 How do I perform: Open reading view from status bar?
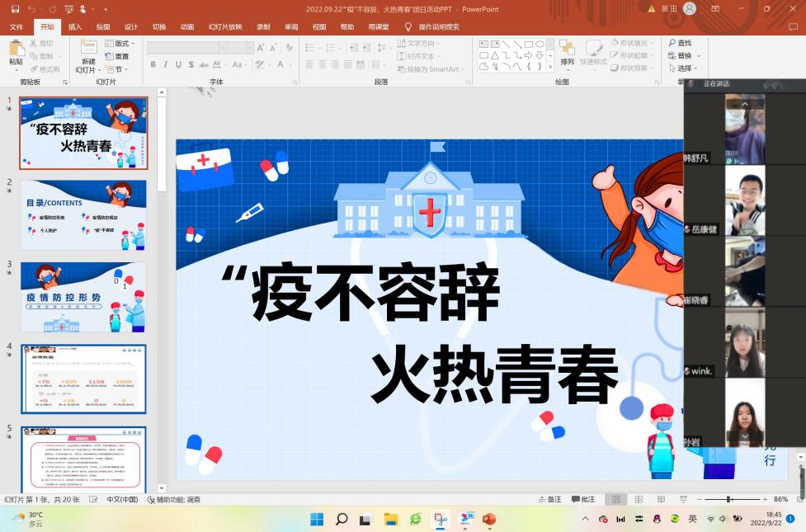(x=660, y=499)
